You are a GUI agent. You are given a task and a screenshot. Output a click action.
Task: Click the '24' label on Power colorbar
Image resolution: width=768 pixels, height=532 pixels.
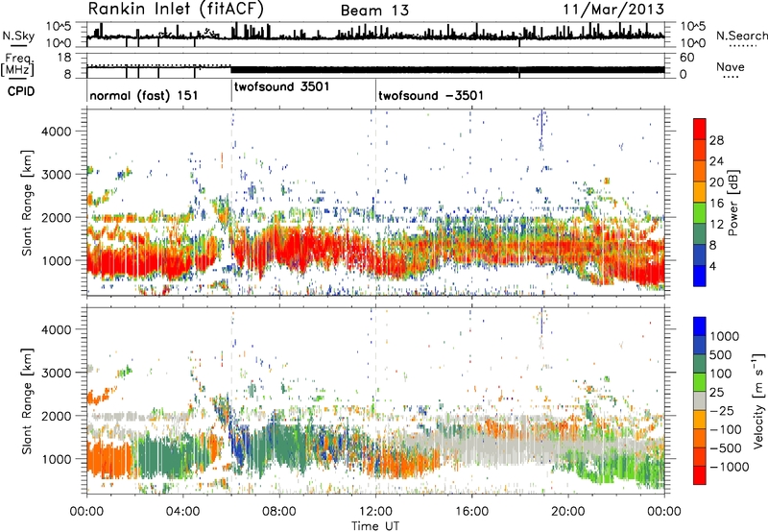pos(716,161)
